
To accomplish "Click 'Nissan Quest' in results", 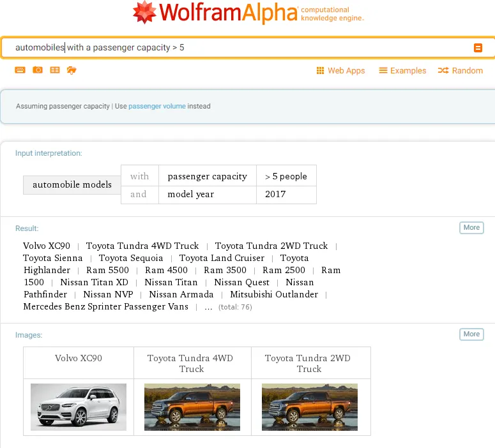I will click(242, 282).
